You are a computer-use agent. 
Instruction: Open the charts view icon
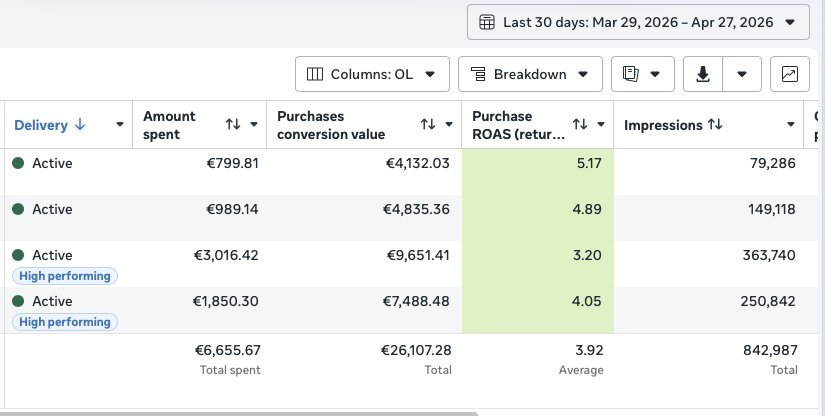pyautogui.click(x=790, y=74)
